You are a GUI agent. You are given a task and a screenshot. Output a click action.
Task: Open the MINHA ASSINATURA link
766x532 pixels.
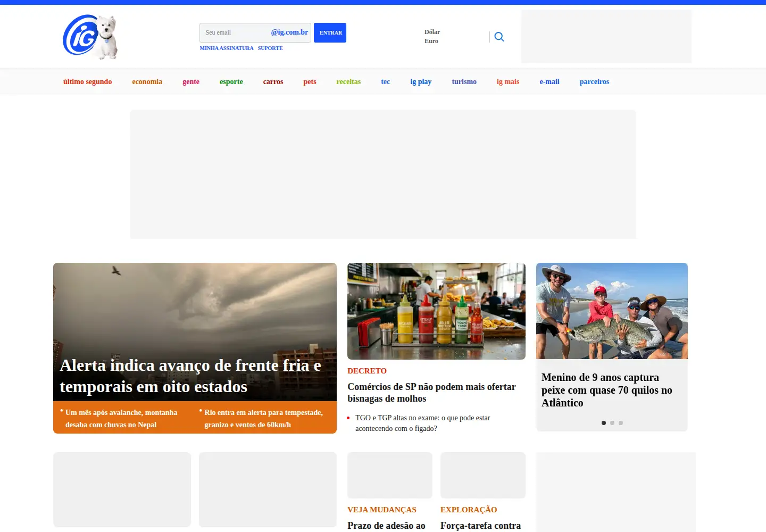(227, 48)
